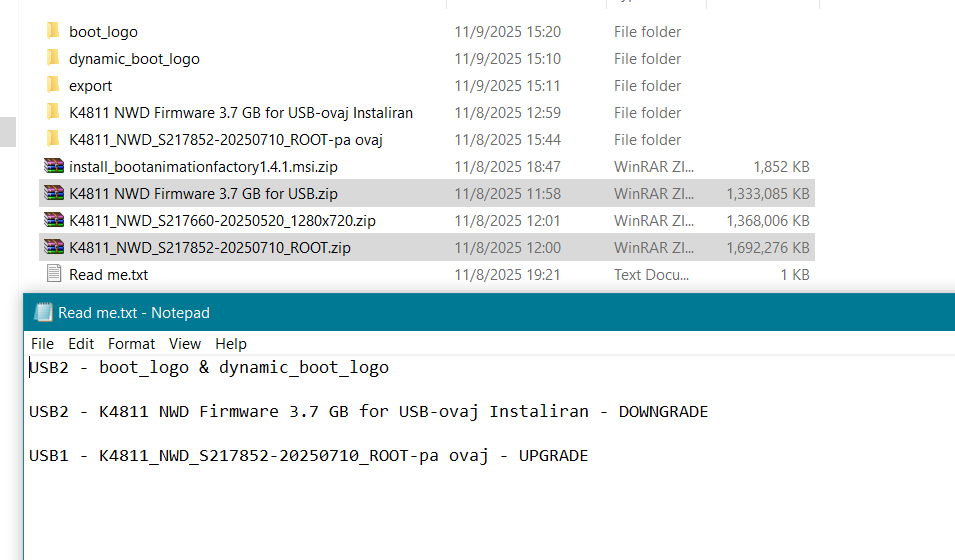Select the export folder icon

coord(53,85)
